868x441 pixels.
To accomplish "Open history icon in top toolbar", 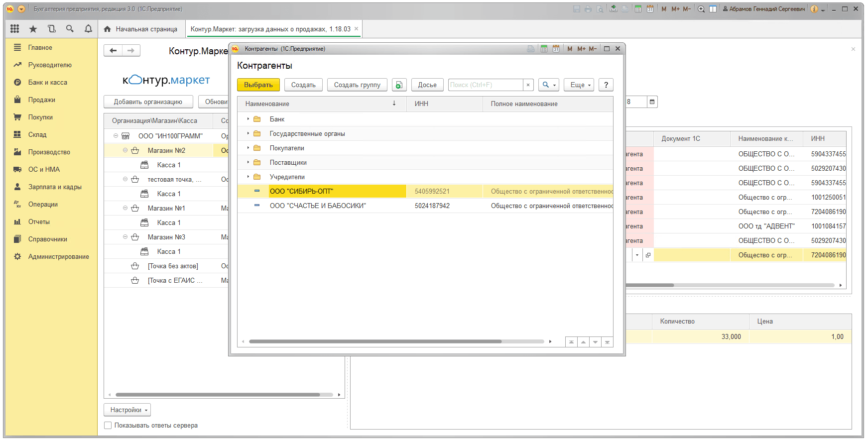I will click(x=51, y=29).
